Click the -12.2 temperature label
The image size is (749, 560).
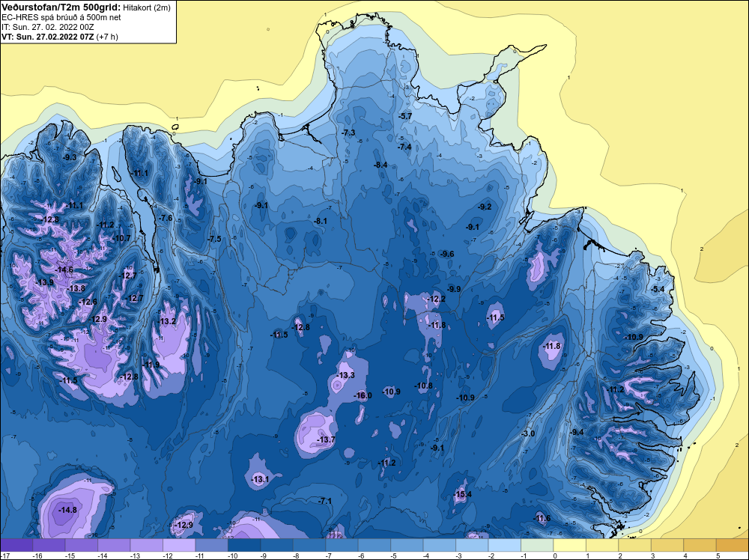click(x=436, y=299)
